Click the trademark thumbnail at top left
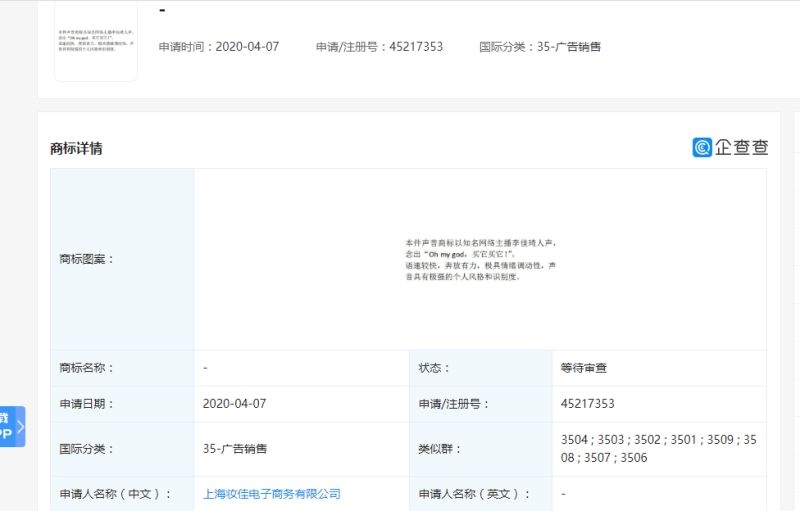Screen dimensions: 800x511 pyautogui.click(x=96, y=41)
